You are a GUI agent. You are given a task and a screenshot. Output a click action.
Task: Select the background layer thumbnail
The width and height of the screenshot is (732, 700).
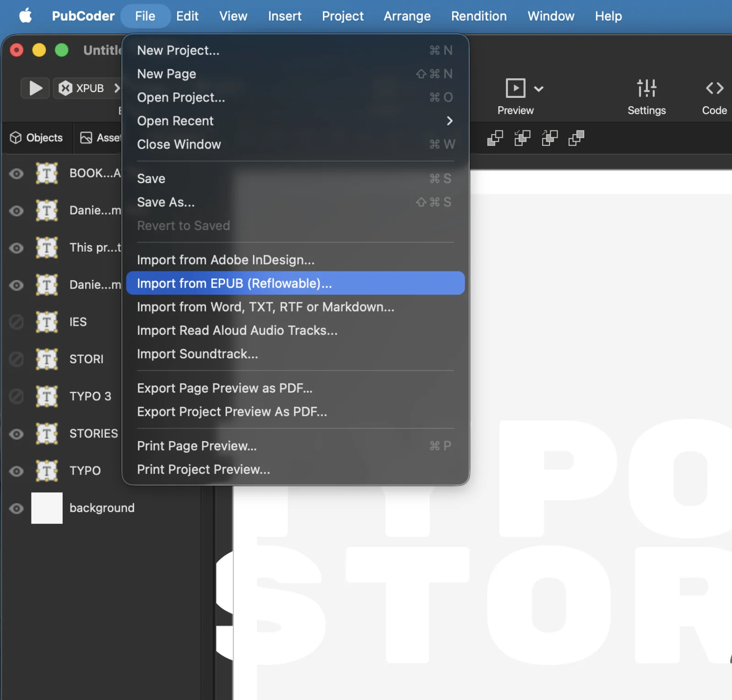pyautogui.click(x=47, y=508)
